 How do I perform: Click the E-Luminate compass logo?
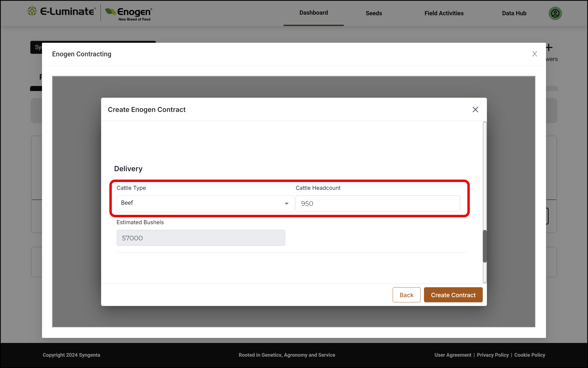pos(32,11)
